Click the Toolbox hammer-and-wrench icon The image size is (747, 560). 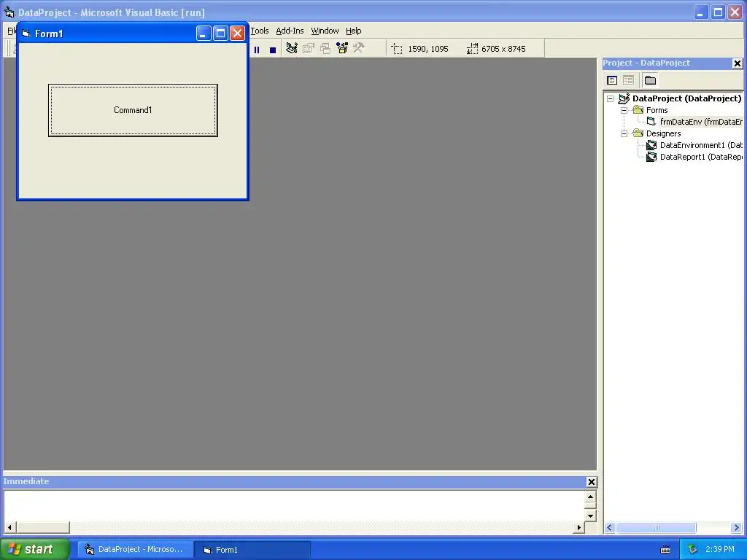pyautogui.click(x=359, y=47)
